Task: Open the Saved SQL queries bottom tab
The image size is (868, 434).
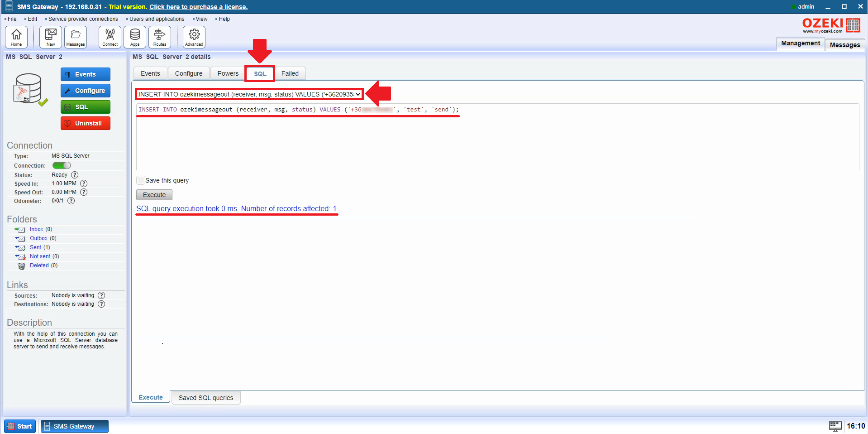Action: click(206, 398)
